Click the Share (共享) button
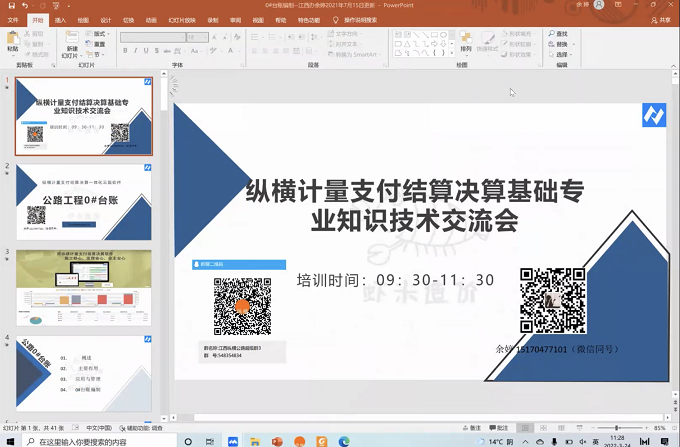The height and width of the screenshot is (447, 680). tap(660, 20)
